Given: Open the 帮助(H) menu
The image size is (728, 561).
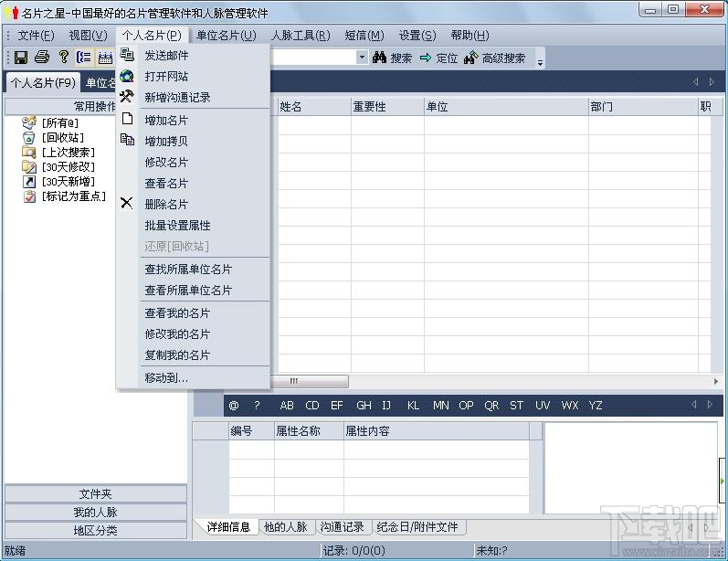Looking at the screenshot, I should (470, 36).
